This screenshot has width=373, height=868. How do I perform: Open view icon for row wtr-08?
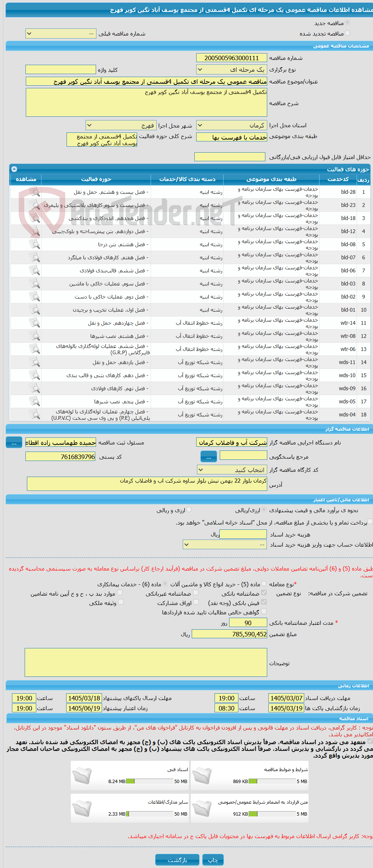(34, 336)
